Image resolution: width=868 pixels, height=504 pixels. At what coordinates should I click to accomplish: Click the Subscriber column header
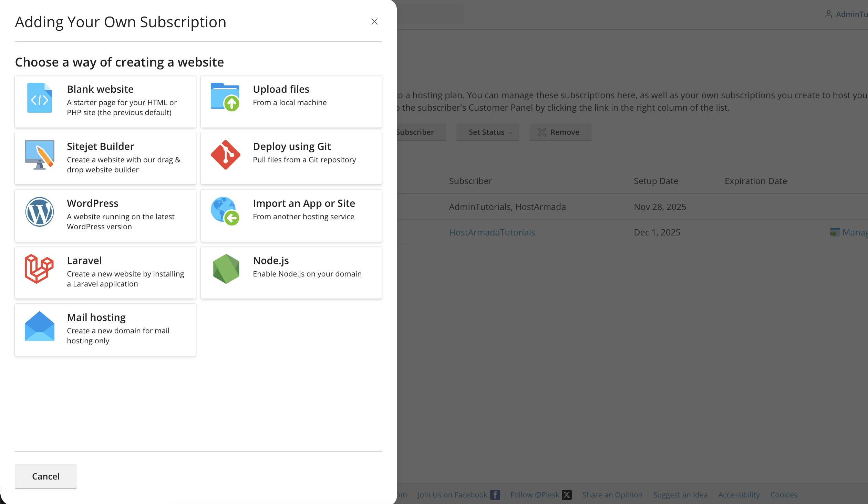point(470,181)
